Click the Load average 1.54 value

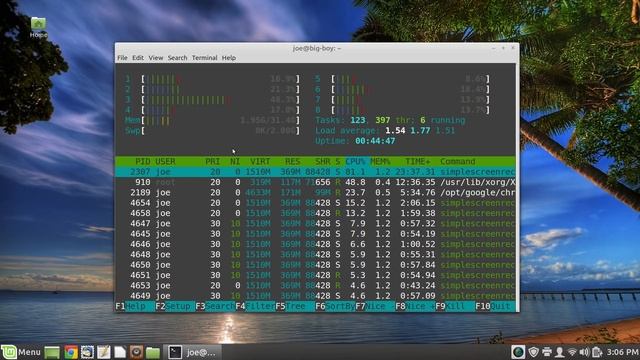[x=395, y=131]
